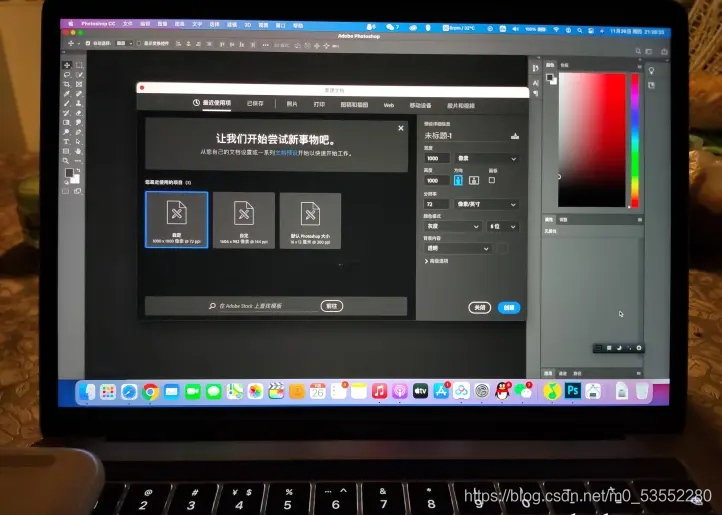Image resolution: width=722 pixels, height=515 pixels.
Task: Select the Path Selection arrow tool
Action: (79, 141)
